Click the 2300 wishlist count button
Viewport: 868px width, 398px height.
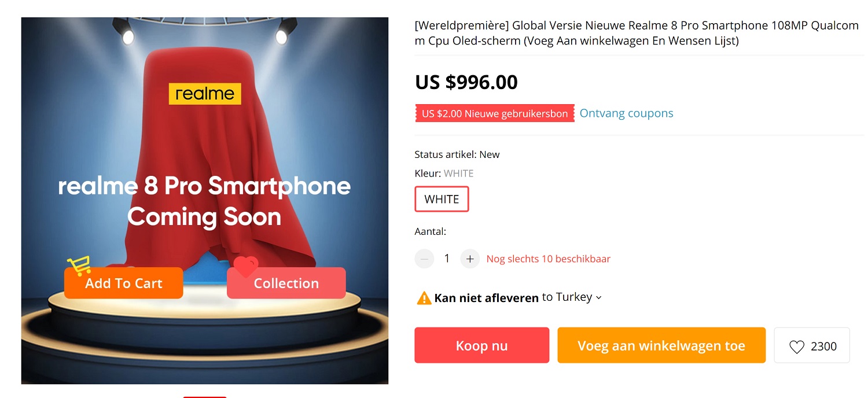[x=812, y=345]
